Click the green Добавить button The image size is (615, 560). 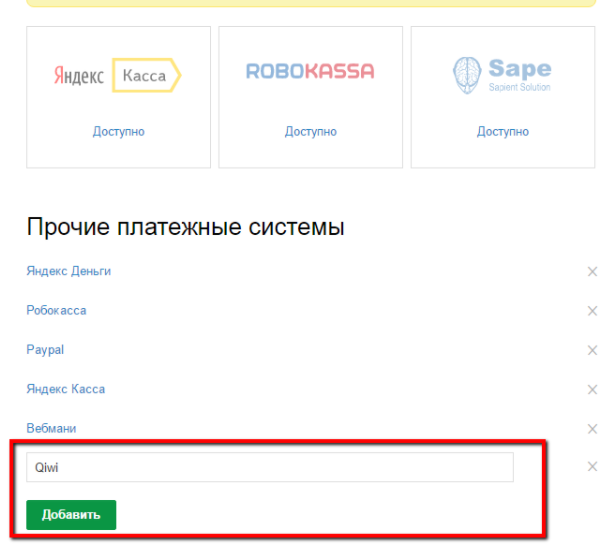(71, 515)
